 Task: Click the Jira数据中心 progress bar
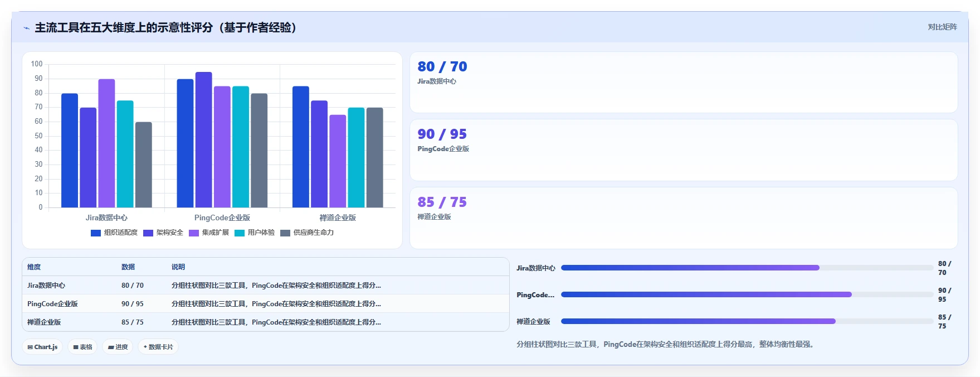(x=747, y=268)
